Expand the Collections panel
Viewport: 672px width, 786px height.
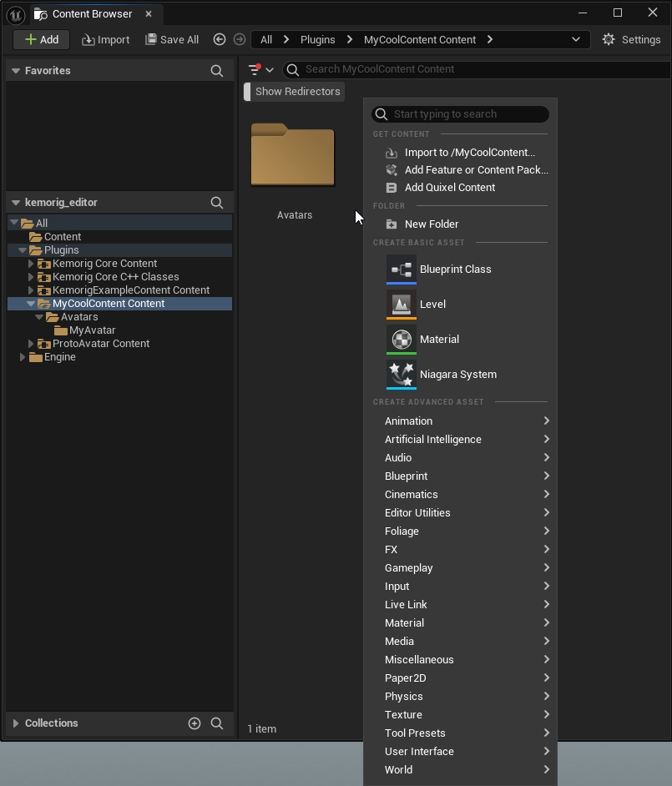click(x=15, y=723)
